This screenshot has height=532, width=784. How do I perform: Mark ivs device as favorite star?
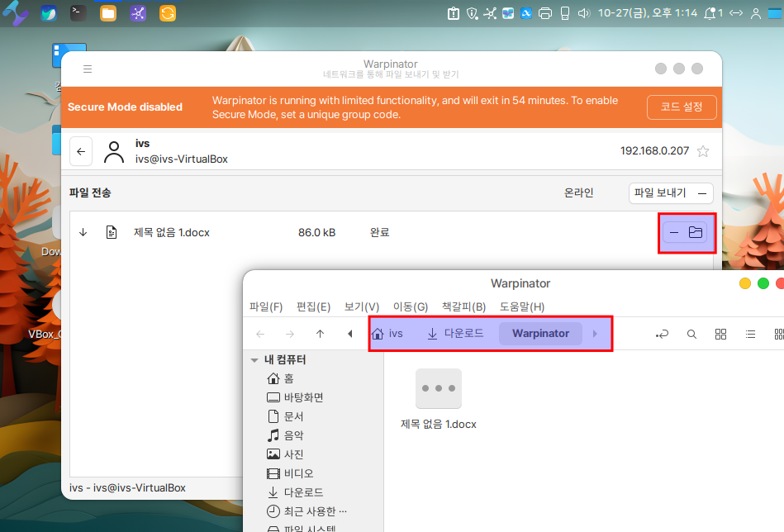(x=703, y=151)
